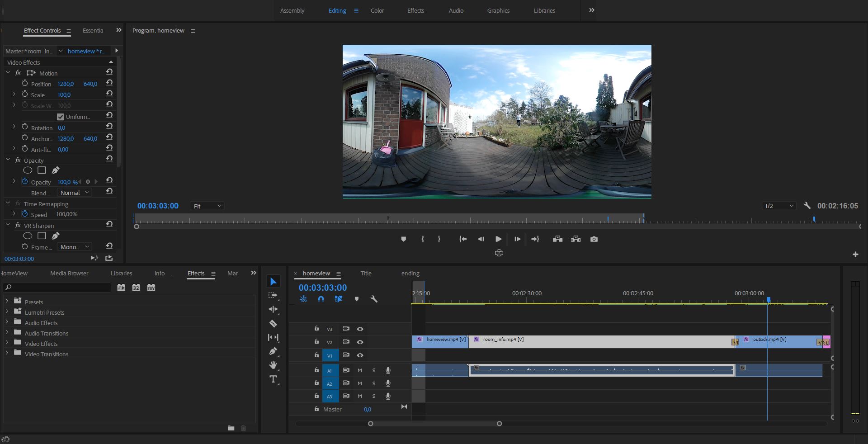Open playback resolution 1/2 dropdown
Image resolution: width=868 pixels, height=444 pixels.
point(779,206)
